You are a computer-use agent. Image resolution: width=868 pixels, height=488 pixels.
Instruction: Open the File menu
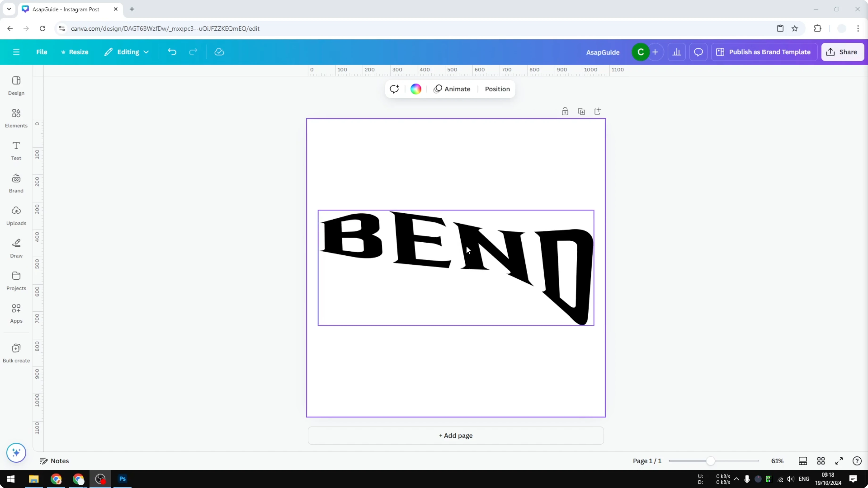pos(42,52)
